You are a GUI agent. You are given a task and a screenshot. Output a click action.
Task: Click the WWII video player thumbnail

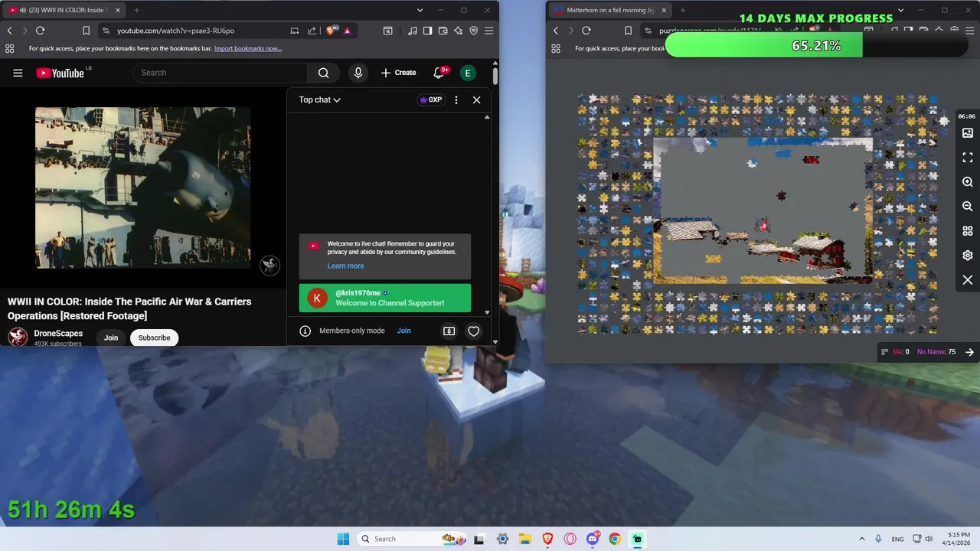pyautogui.click(x=142, y=187)
